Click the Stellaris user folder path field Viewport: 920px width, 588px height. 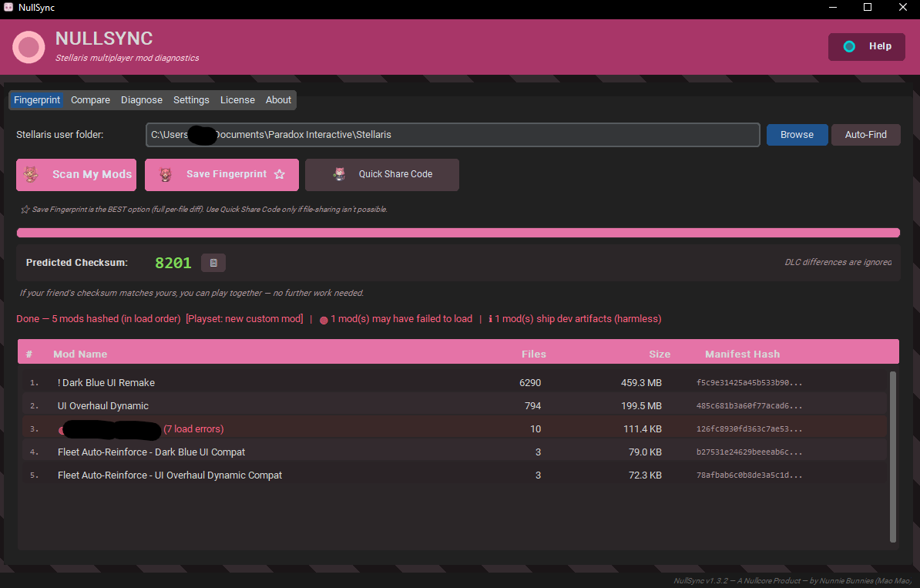(453, 134)
